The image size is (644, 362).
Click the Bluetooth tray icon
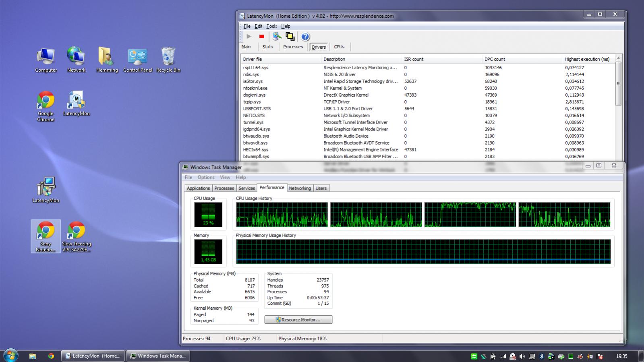[x=541, y=356]
